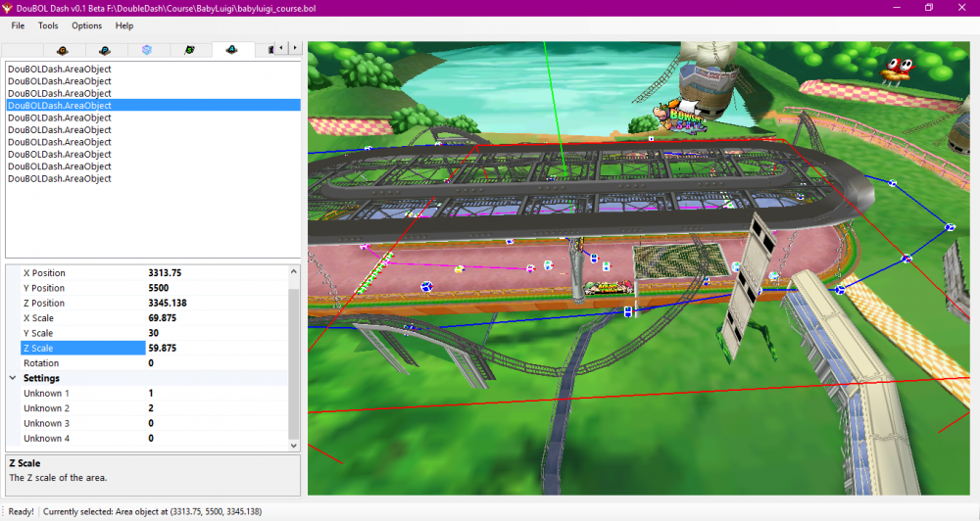Click tab strip scroll-right arrow
This screenshot has width=980, height=521.
(295, 48)
